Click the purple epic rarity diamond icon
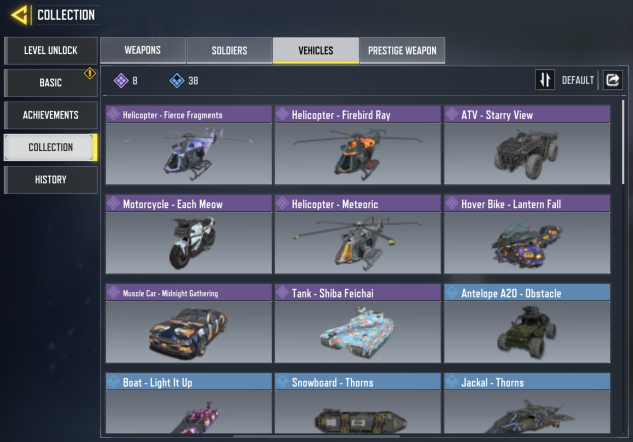The height and width of the screenshot is (442, 633). tap(121, 80)
